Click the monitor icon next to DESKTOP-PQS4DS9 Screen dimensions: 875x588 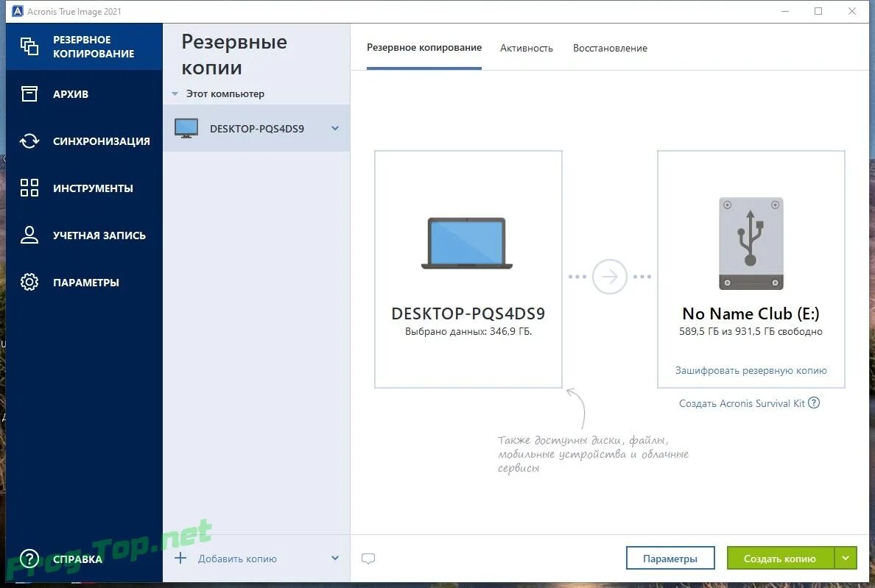point(186,128)
